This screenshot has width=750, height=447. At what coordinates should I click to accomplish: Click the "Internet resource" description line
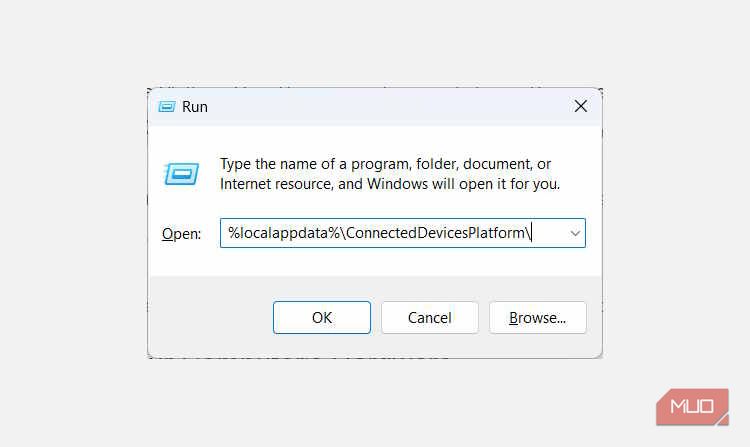390,184
